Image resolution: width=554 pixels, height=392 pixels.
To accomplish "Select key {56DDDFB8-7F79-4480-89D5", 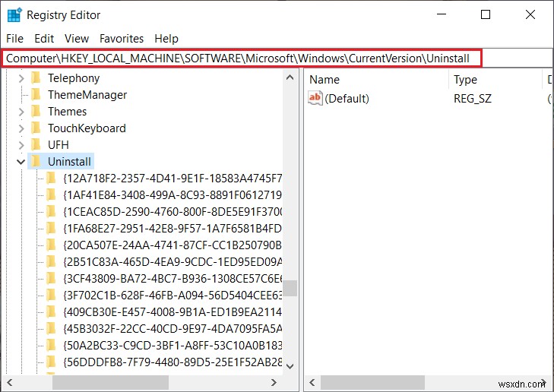I will click(173, 362).
